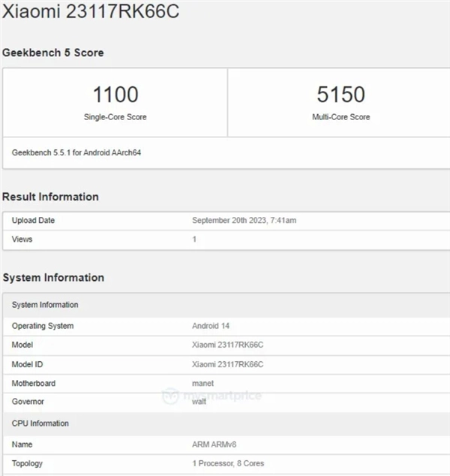450x476 pixels.
Task: Click the Xiaomi 23117RK66C page title
Action: point(91,13)
